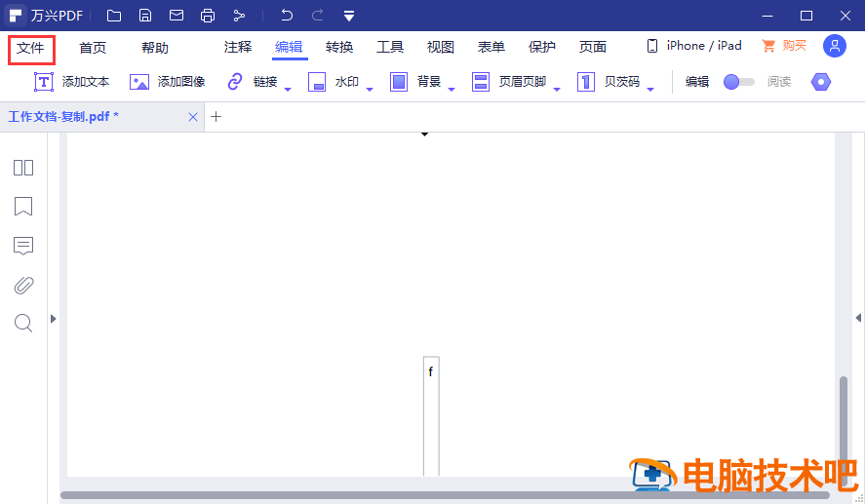This screenshot has width=865, height=504.
Task: Click the 购买 shopping cart button
Action: tap(784, 46)
